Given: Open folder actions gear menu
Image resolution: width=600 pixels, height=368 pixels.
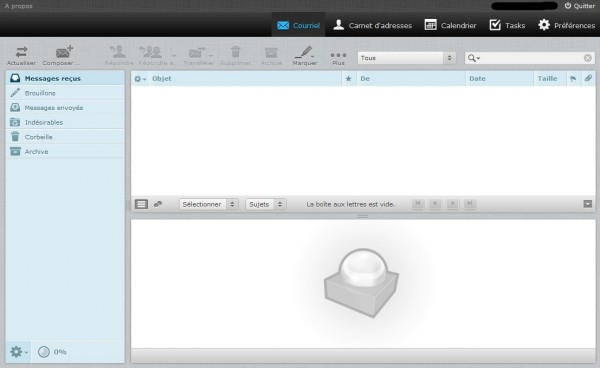Looking at the screenshot, I should tap(19, 352).
